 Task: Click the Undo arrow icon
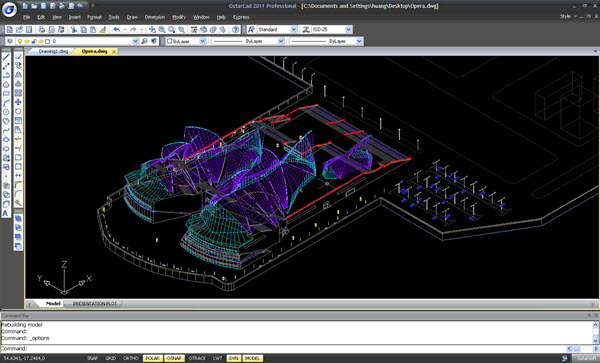[x=117, y=29]
